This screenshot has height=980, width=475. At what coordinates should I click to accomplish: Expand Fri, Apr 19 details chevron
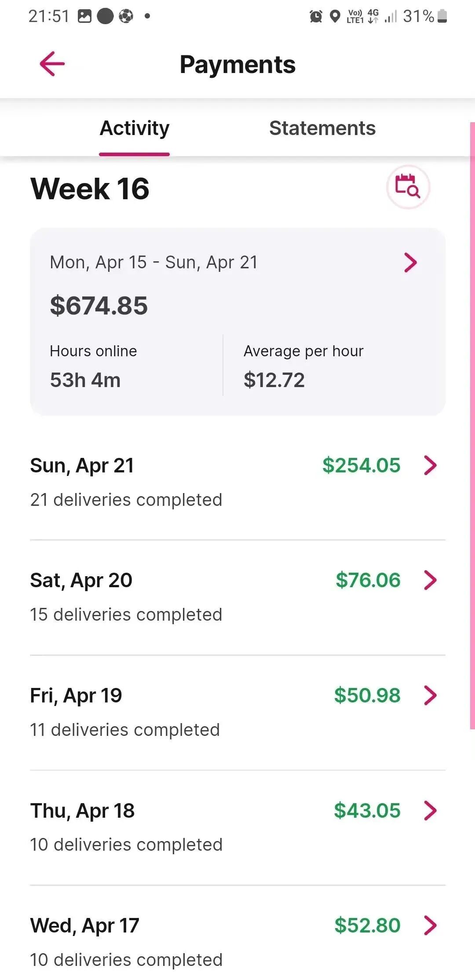[x=430, y=695]
